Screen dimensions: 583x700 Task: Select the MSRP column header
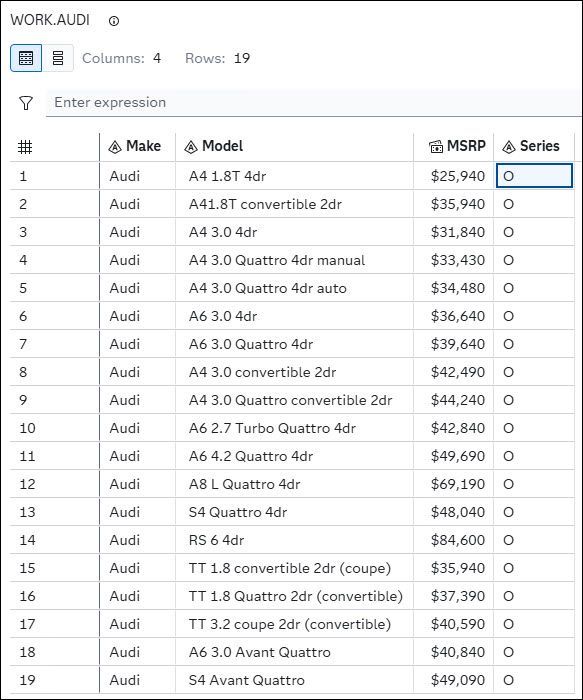coord(454,146)
